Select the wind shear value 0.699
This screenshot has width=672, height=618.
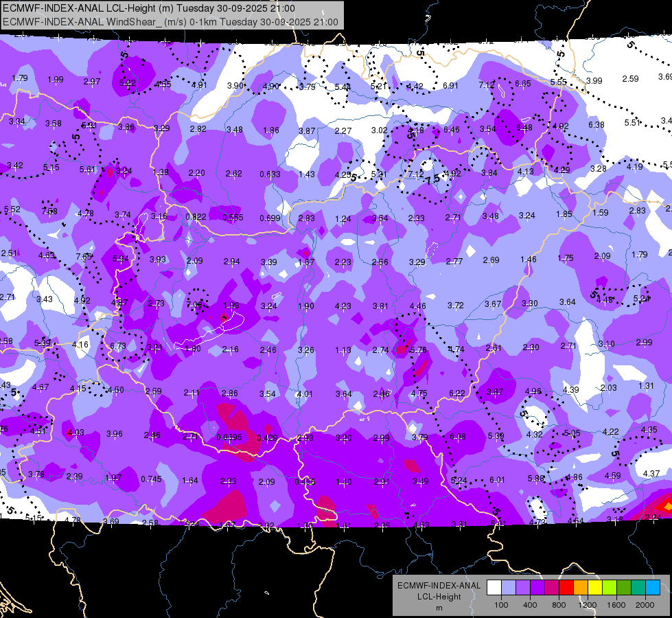click(x=270, y=218)
